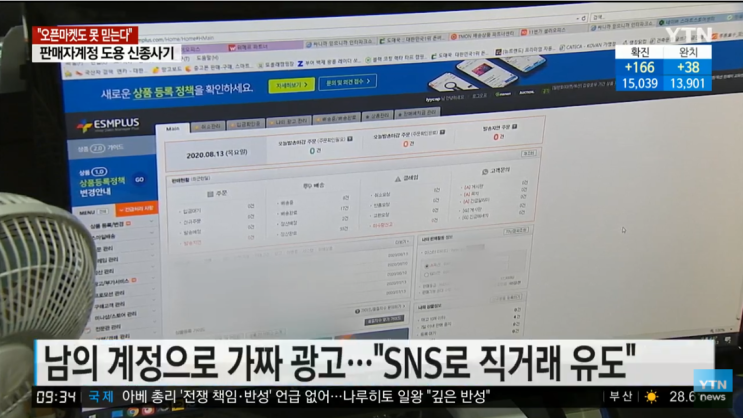Screen dimensions: 743x418
Task: Click the browser address bar URL
Action: 178,39
